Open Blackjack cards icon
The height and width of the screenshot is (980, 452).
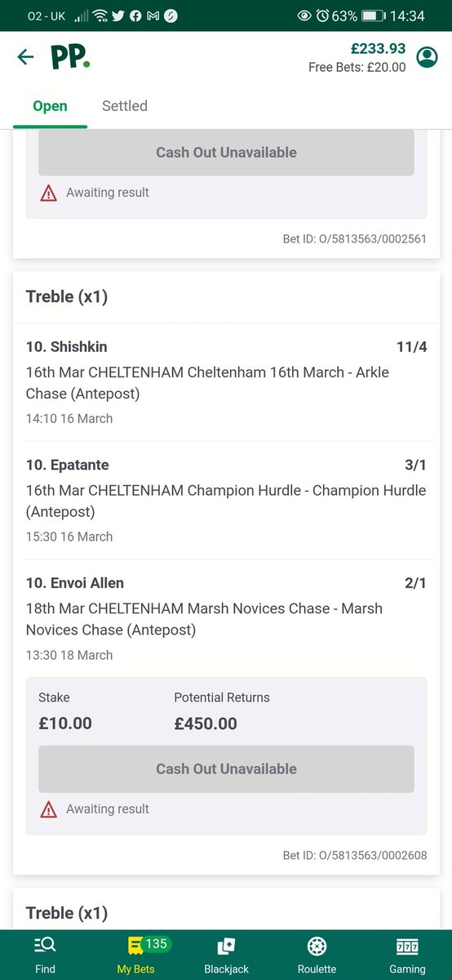click(x=226, y=955)
